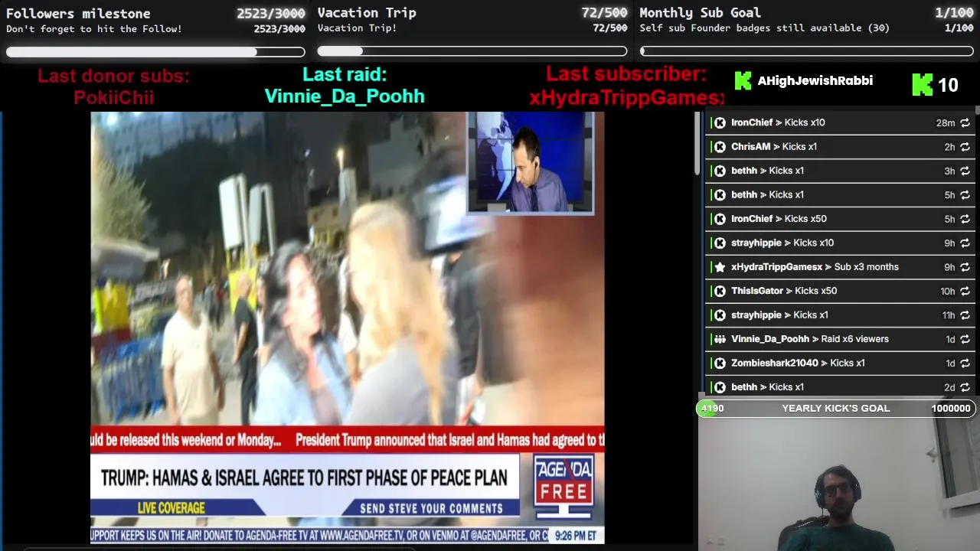This screenshot has width=980, height=551.
Task: Replay the ChrisAM Kicks x1 alert
Action: [x=965, y=147]
